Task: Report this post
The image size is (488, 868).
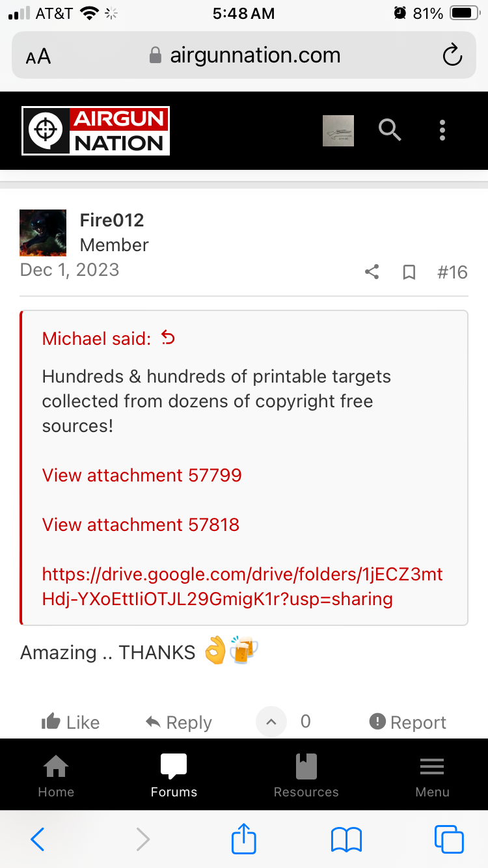Action: [x=407, y=722]
